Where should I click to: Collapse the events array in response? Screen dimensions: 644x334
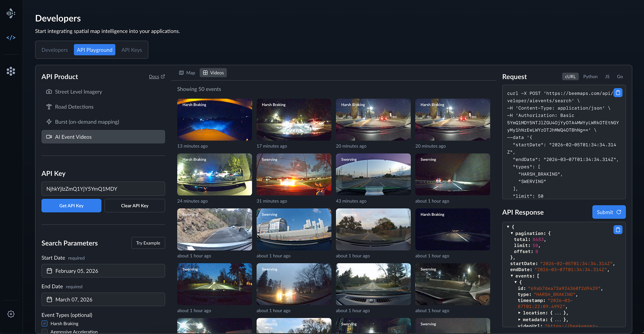pos(512,276)
